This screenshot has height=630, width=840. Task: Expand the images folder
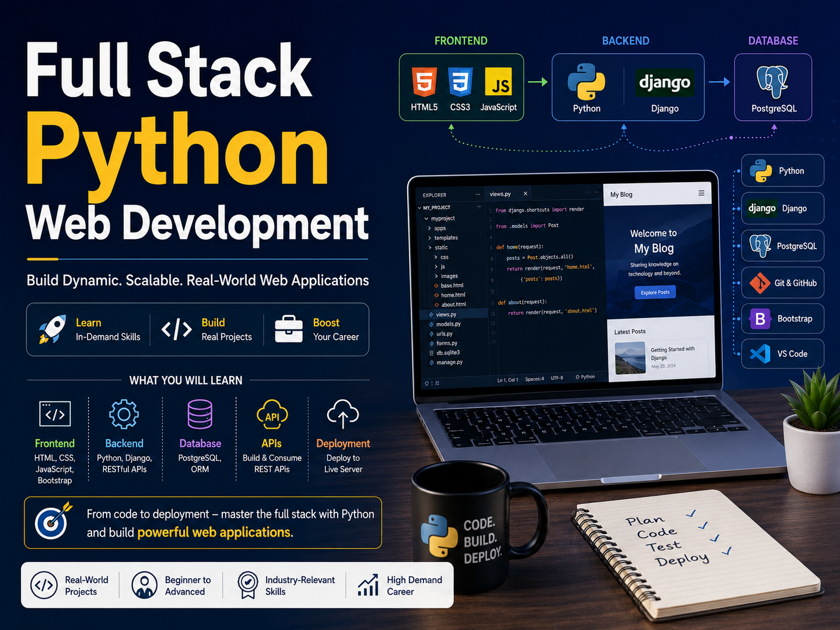click(436, 276)
